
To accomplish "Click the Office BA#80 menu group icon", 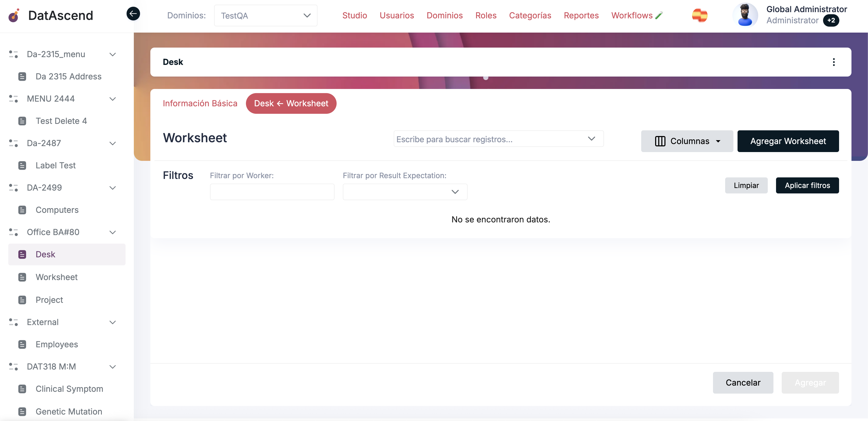I will [13, 232].
